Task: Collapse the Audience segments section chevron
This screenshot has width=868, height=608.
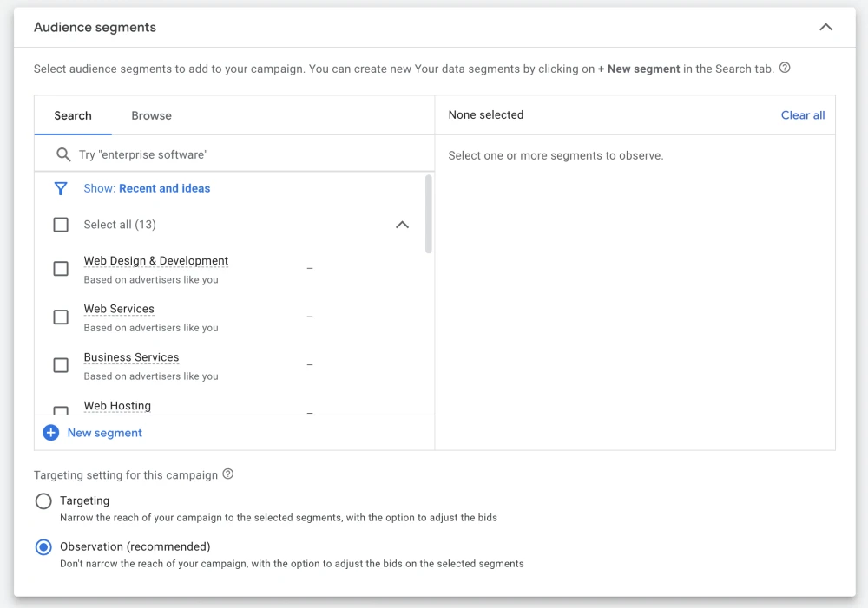Action: click(825, 27)
